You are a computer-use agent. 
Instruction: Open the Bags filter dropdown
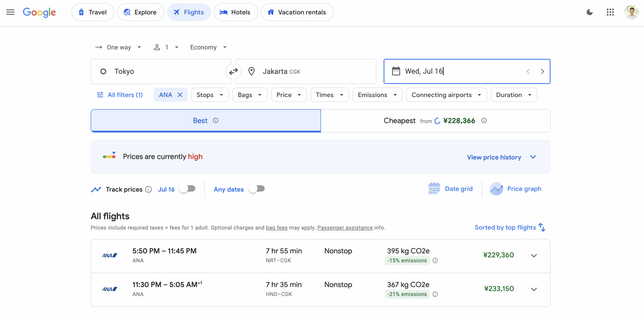coord(250,95)
